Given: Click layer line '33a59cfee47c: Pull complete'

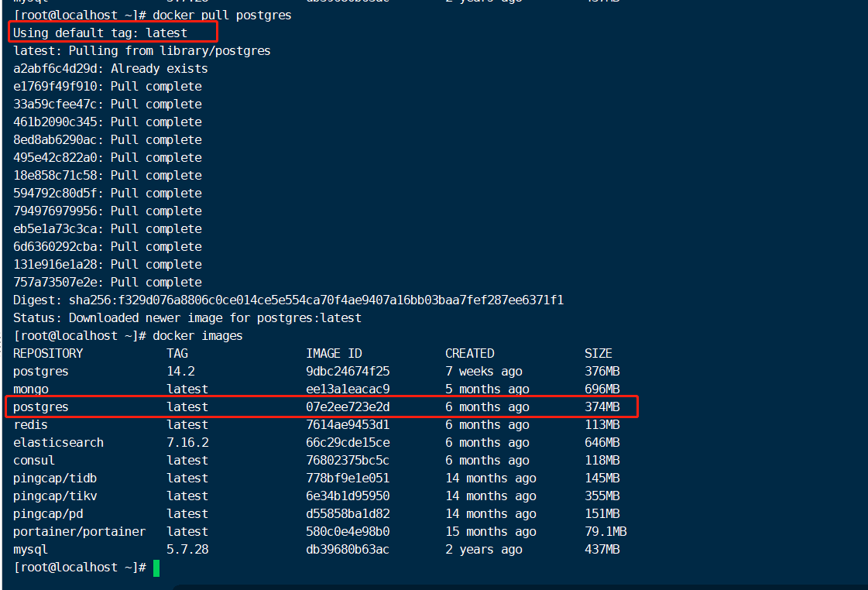Looking at the screenshot, I should 108,104.
